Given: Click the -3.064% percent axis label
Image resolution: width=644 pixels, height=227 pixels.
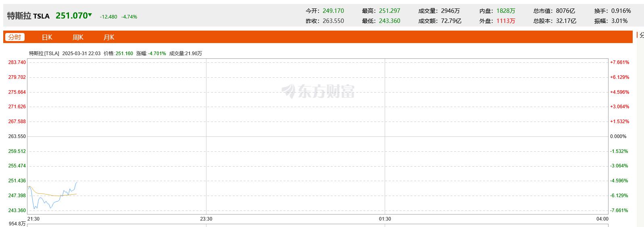Looking at the screenshot, I should [x=619, y=166].
